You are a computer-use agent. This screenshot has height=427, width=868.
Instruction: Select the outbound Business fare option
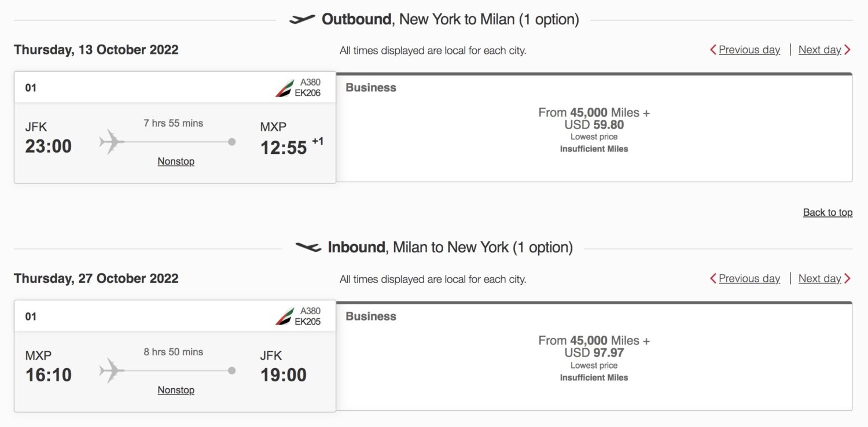[x=594, y=127]
